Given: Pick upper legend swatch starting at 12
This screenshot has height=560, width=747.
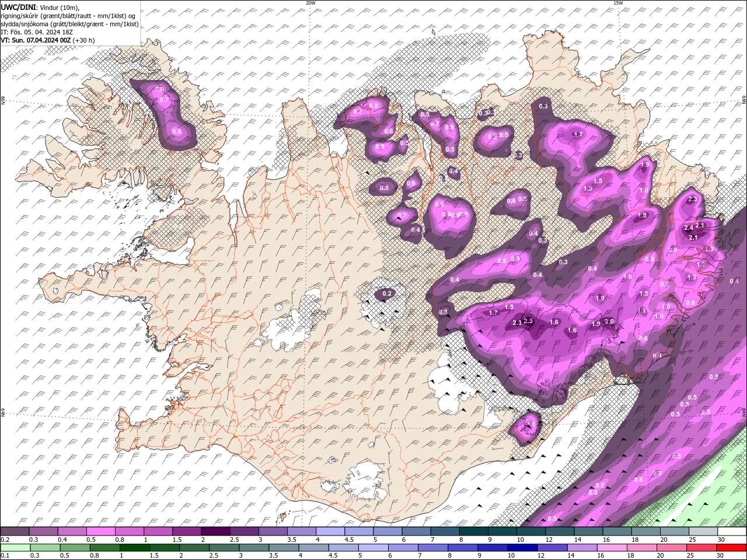Looking at the screenshot, I should pyautogui.click(x=560, y=531).
